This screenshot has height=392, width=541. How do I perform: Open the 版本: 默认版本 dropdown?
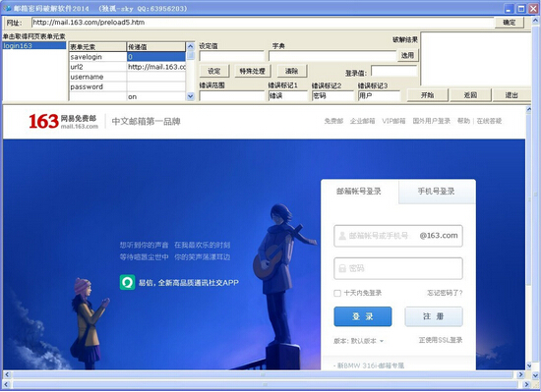click(x=358, y=341)
